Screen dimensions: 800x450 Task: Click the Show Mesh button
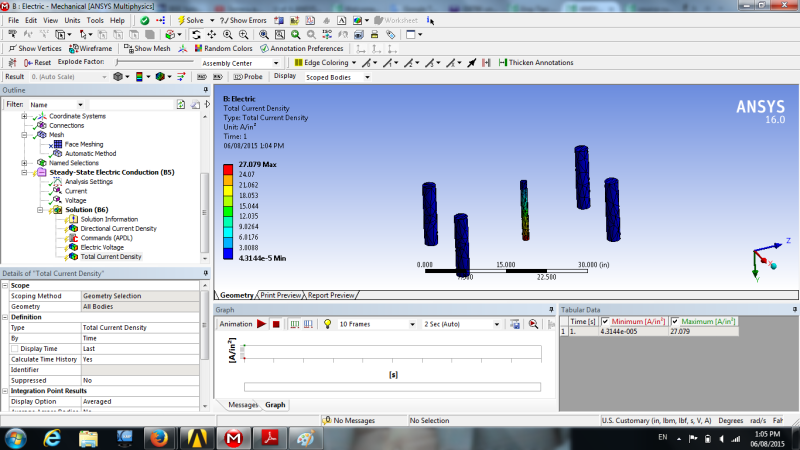pyautogui.click(x=147, y=48)
